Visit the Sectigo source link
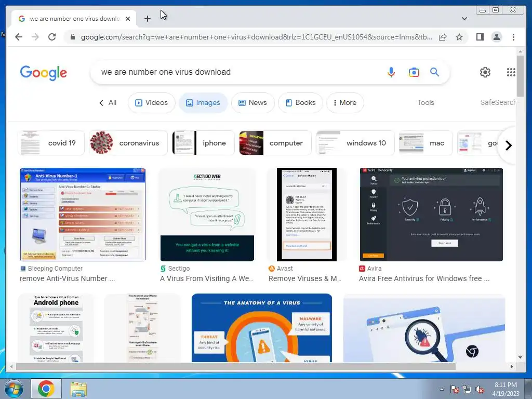Screen dimensions: 532x399 tap(175, 269)
